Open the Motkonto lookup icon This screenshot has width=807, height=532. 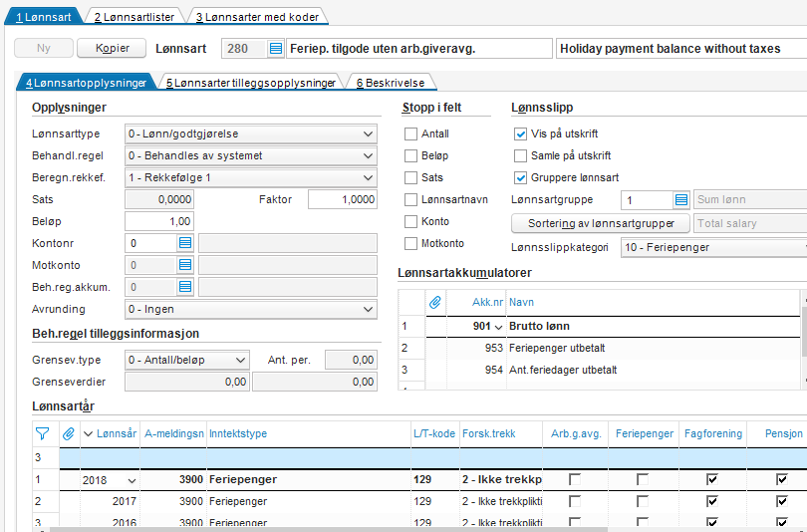tap(185, 265)
